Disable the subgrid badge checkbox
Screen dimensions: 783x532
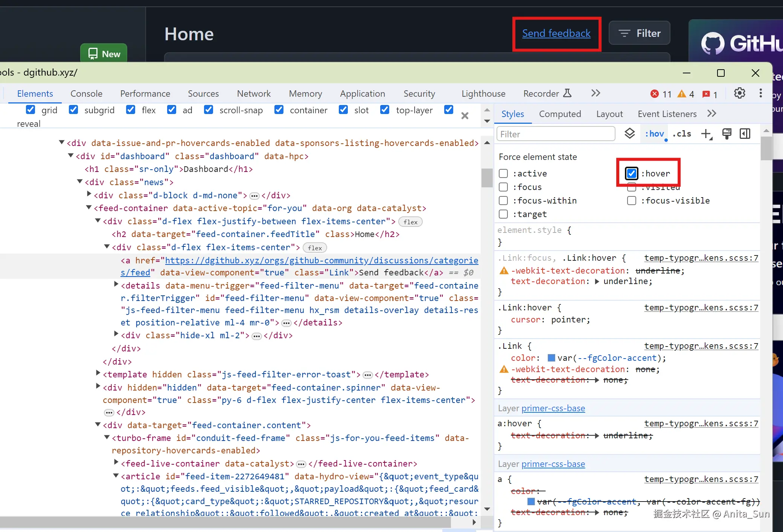pos(73,110)
